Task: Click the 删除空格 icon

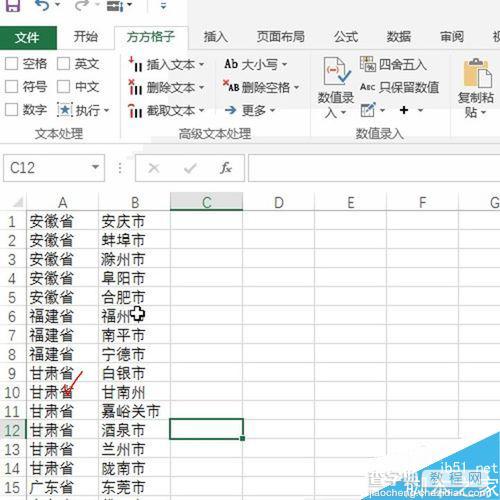Action: point(231,87)
